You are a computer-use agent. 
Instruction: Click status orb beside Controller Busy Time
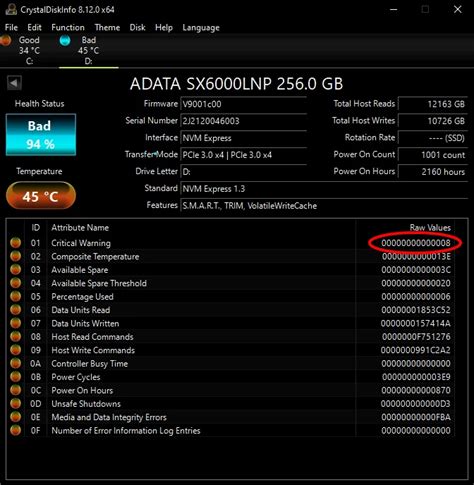pos(15,363)
